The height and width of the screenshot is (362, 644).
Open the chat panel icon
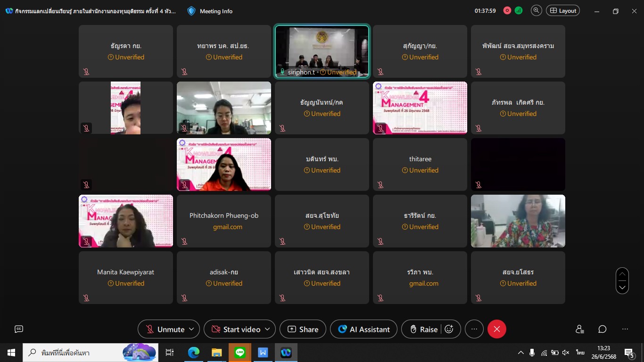[x=603, y=329]
